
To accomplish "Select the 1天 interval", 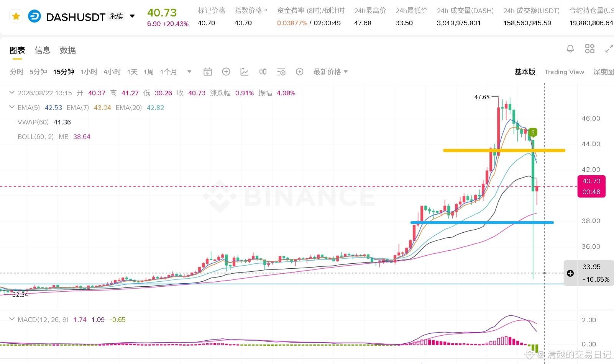I will (132, 72).
